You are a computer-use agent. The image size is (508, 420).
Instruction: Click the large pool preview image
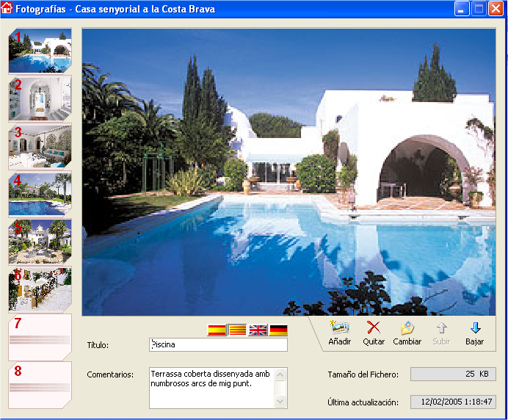289,172
